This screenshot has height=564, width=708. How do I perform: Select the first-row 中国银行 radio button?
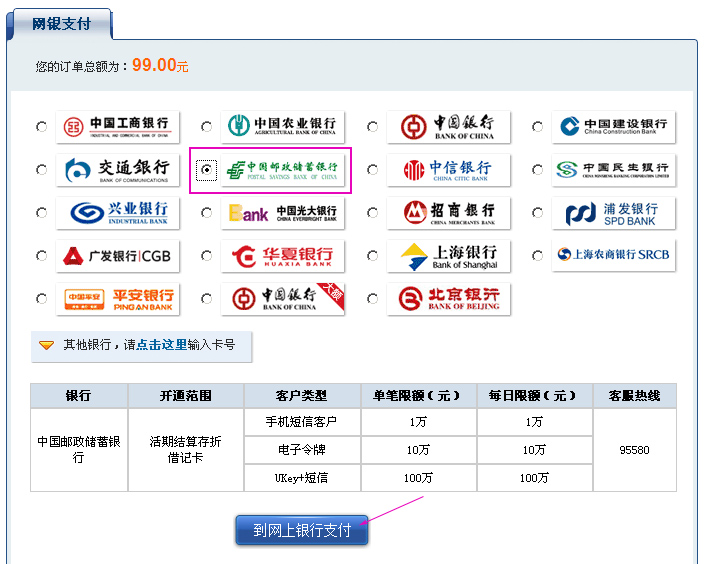pyautogui.click(x=373, y=127)
